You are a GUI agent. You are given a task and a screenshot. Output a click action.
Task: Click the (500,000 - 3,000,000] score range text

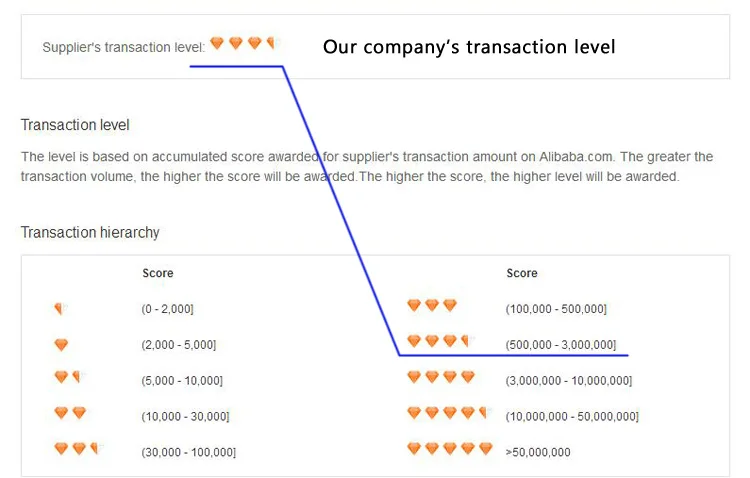click(x=561, y=345)
